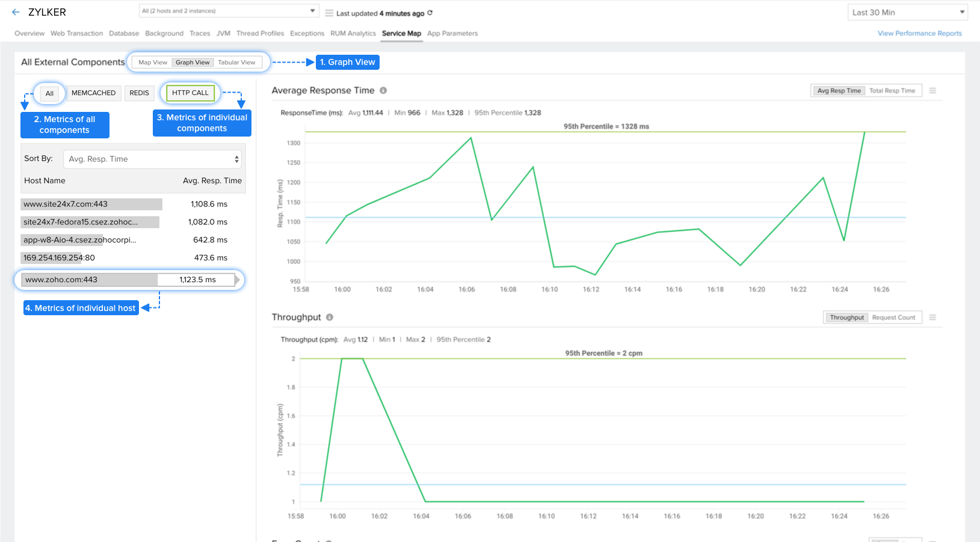Open Average Response Time chart menu
980x542 pixels.
[x=932, y=90]
